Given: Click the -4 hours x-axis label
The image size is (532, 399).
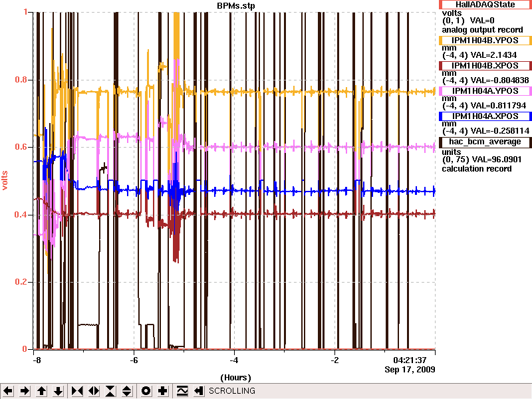Looking at the screenshot, I should [x=234, y=360].
